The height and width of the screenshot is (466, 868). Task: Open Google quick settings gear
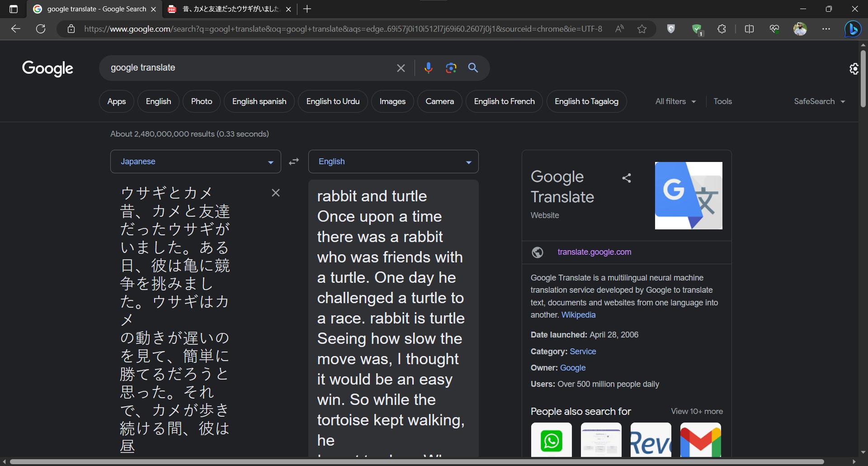(853, 68)
